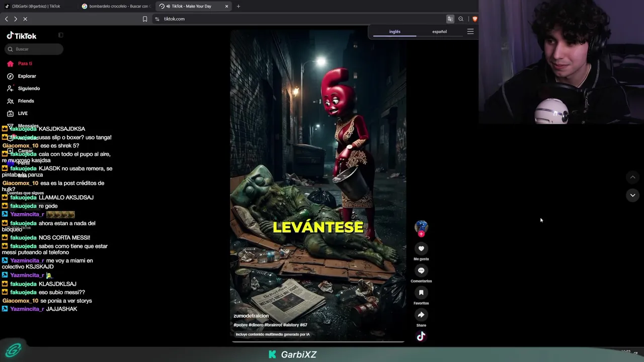Open the #dinero hashtag
The image size is (644, 362).
click(x=256, y=325)
